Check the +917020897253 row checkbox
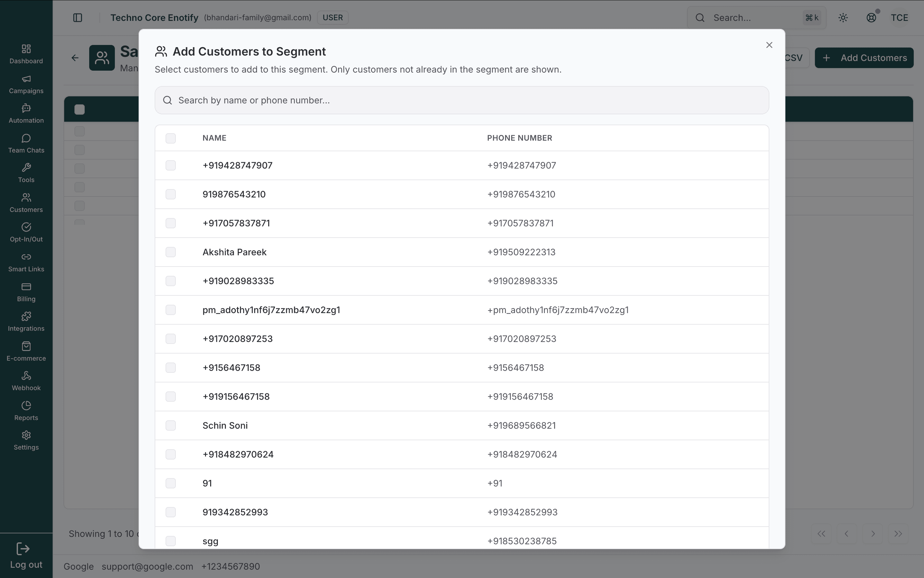 pyautogui.click(x=171, y=339)
